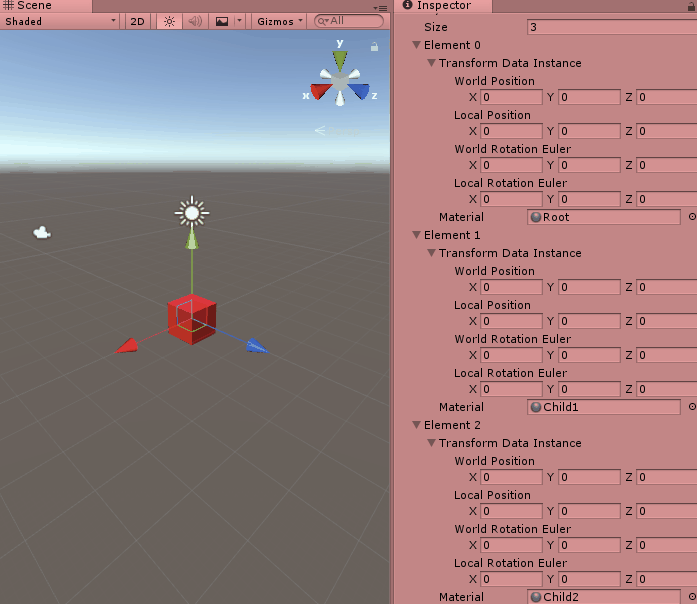Open the Gizmos dropdown
Screen dimensions: 697x604
(x=280, y=21)
